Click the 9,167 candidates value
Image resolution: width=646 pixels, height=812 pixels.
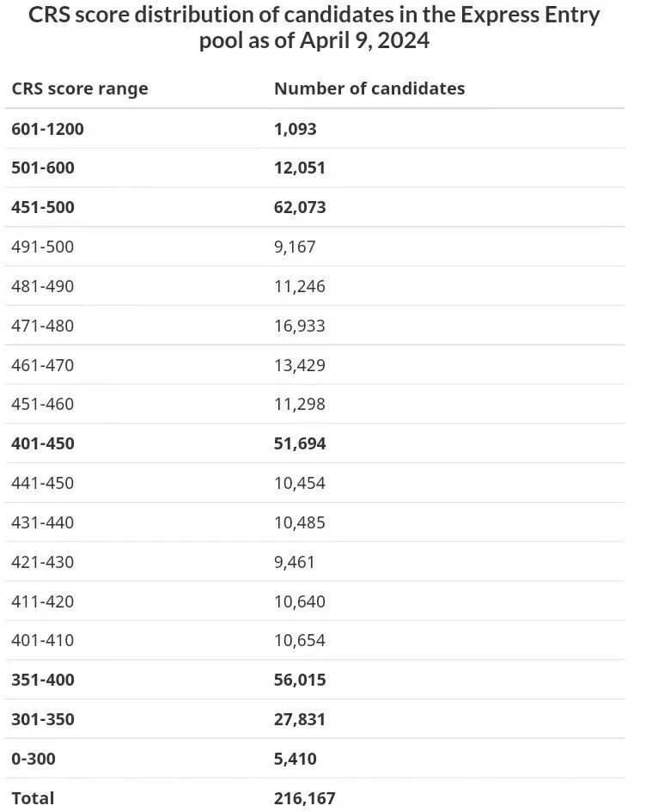(295, 247)
